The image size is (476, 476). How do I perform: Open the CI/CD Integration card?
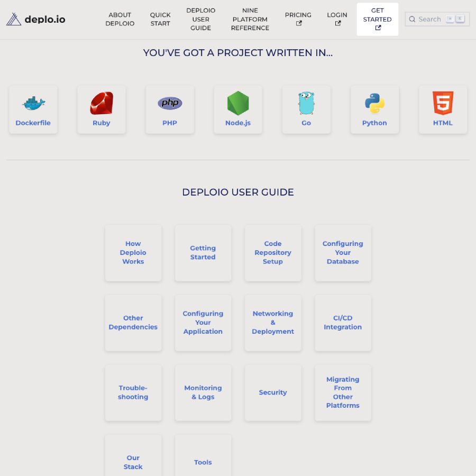point(343,323)
